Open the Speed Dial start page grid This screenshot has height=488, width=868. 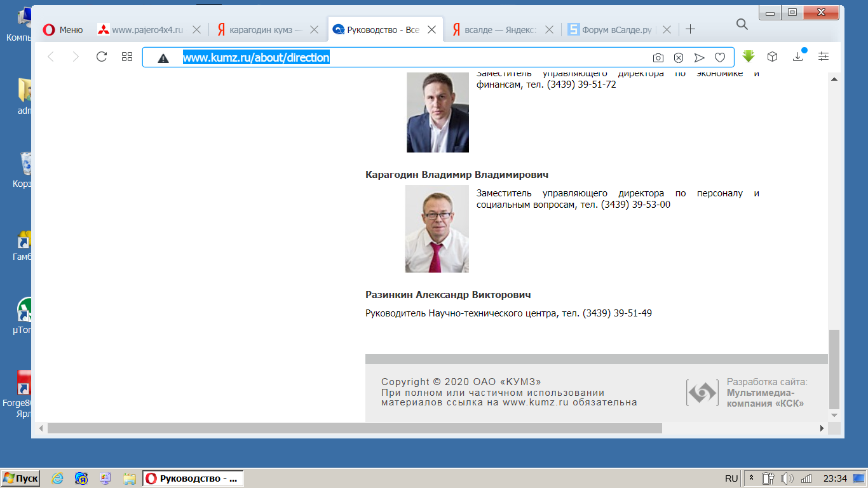tap(127, 57)
